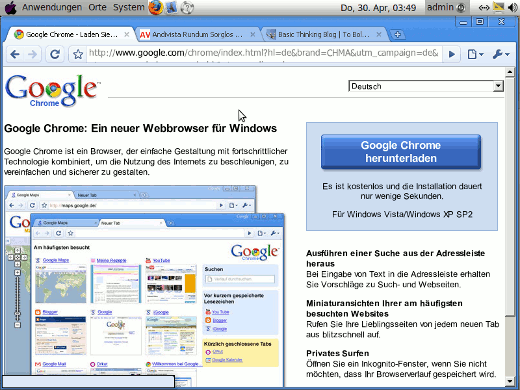Open the wrench settings menu
Viewport: 520px width, 390px height.
pos(501,54)
